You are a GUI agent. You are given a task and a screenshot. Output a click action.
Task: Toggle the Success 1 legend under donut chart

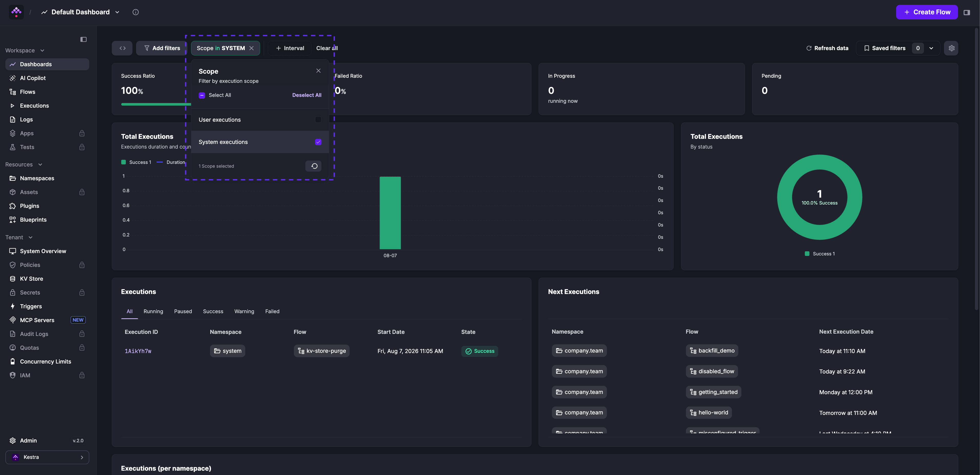coord(820,254)
